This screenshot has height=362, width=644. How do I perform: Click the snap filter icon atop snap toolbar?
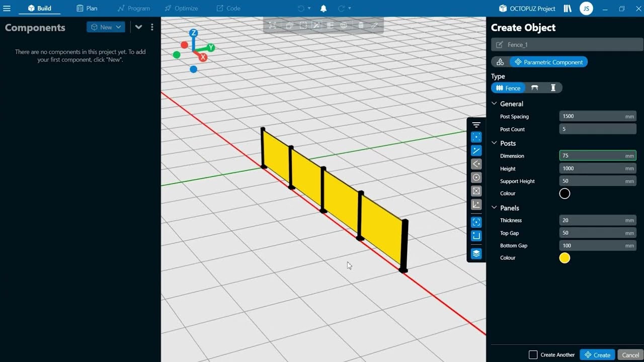pyautogui.click(x=476, y=125)
